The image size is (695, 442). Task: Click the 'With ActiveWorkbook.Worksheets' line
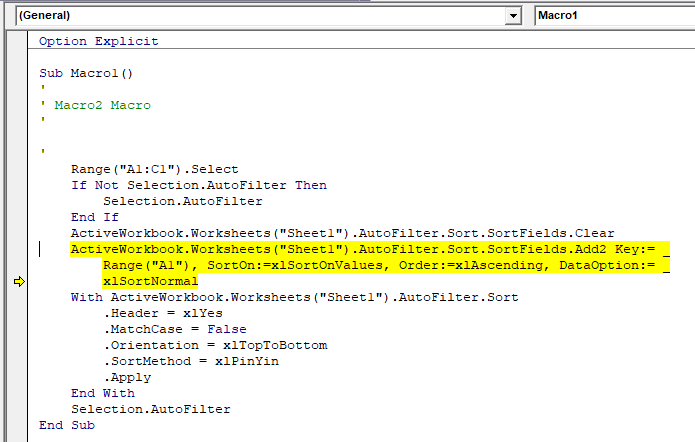tap(294, 297)
